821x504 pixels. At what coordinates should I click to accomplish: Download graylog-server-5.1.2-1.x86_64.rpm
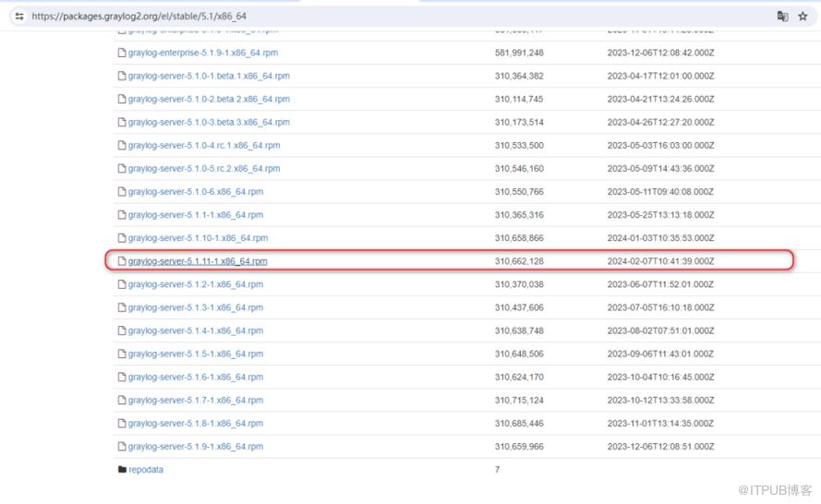[x=196, y=284]
